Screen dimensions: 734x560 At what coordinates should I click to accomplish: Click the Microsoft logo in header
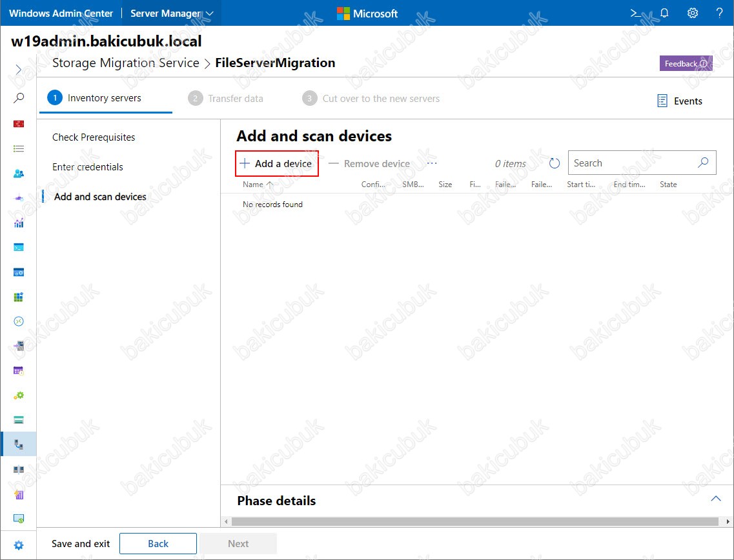pyautogui.click(x=367, y=14)
